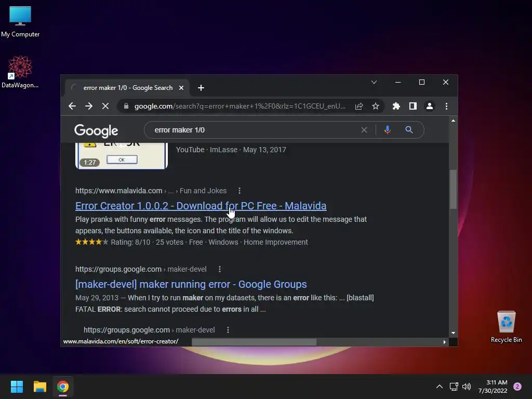The image size is (532, 399).
Task: Click the https://www.malavida.com breadcrumb
Action: [119, 191]
